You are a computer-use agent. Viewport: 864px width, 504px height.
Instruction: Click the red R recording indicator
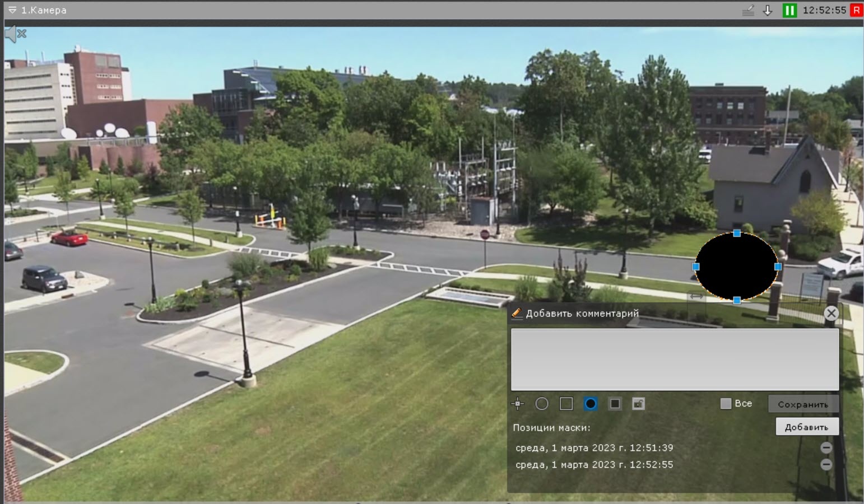856,10
